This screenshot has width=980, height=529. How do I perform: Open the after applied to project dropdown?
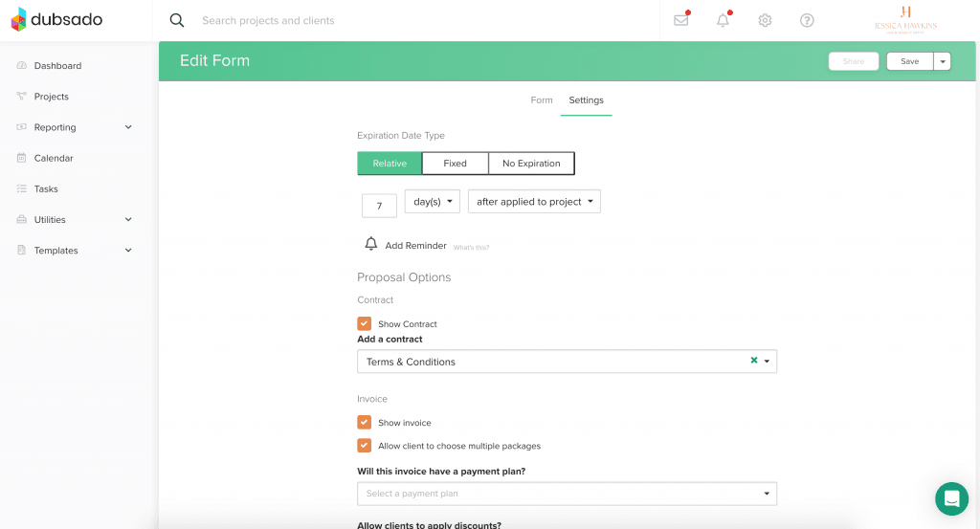[x=534, y=202]
